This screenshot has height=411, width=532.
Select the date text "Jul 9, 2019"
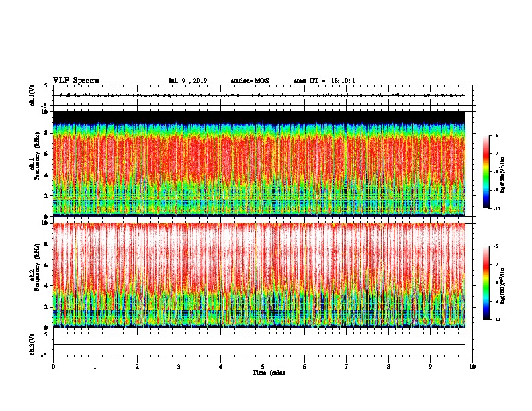(x=187, y=81)
